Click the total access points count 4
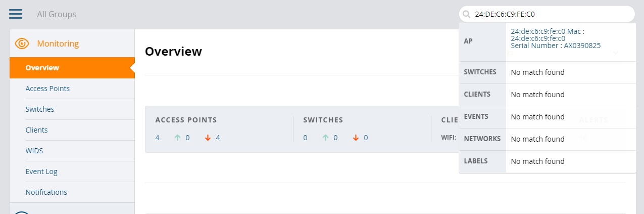This screenshot has width=644, height=214. pos(158,138)
